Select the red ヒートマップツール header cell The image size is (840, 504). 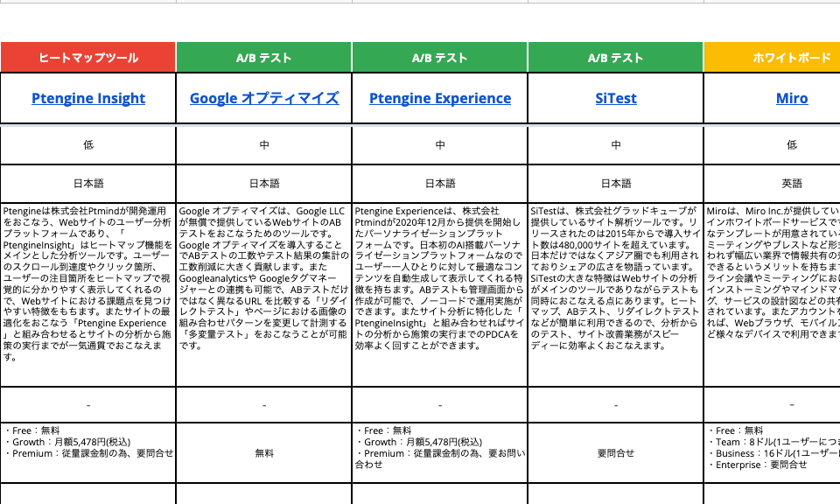coord(88,58)
